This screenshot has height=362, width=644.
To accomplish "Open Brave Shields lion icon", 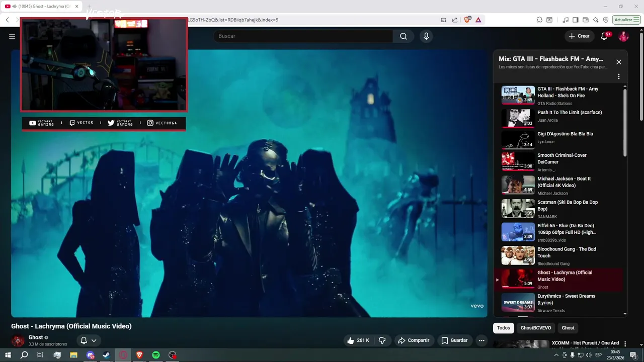I will 467,20.
